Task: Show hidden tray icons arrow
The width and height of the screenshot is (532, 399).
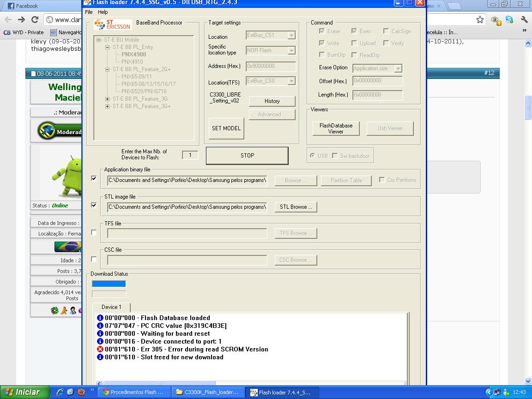Action: coord(489,392)
